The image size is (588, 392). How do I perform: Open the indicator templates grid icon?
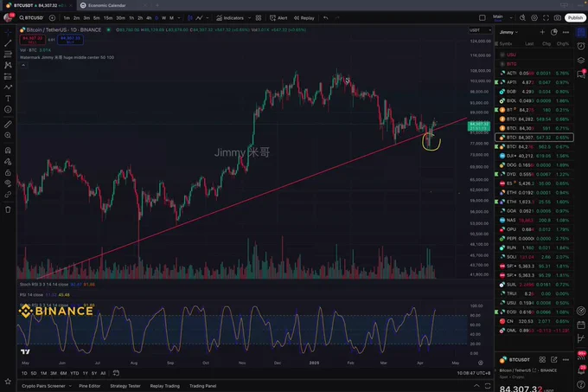(x=259, y=17)
